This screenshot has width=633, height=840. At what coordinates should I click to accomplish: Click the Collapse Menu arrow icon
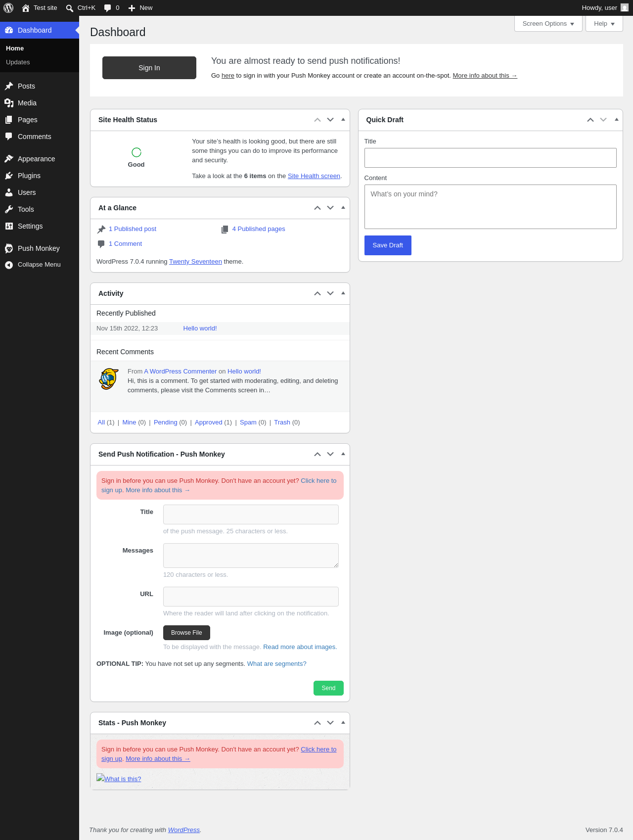pos(9,265)
